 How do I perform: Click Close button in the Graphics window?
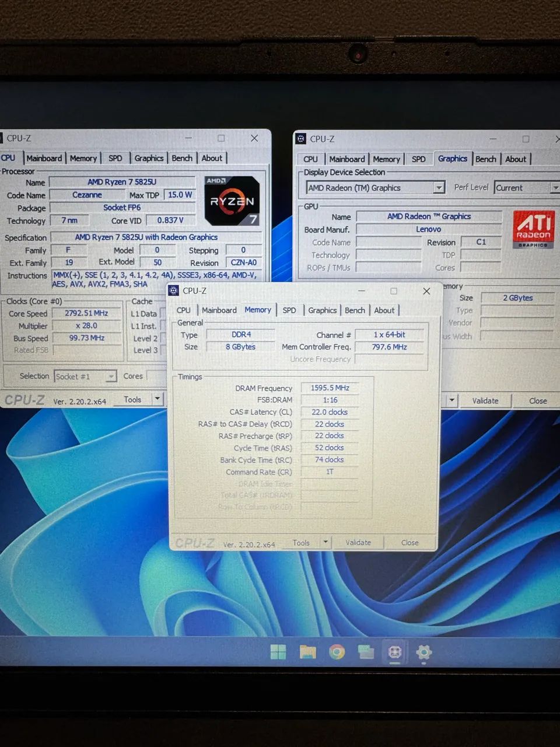tap(538, 400)
